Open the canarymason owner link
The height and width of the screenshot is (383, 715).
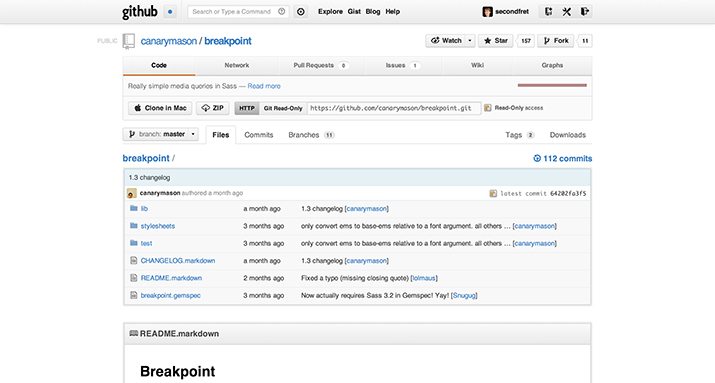(169, 41)
